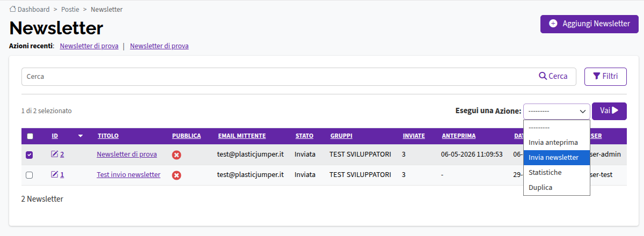Viewport: 644px width, 236px height.
Task: Check the checkbox for Test invio newsletter row
Action: tap(30, 175)
